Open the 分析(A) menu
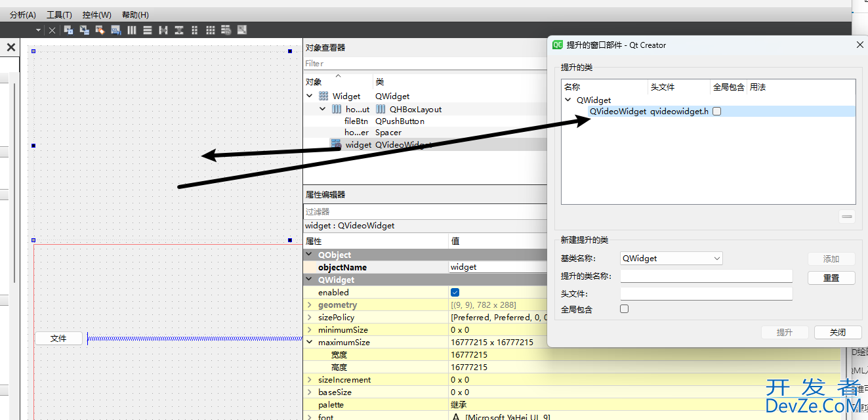This screenshot has width=868, height=420. coord(23,14)
